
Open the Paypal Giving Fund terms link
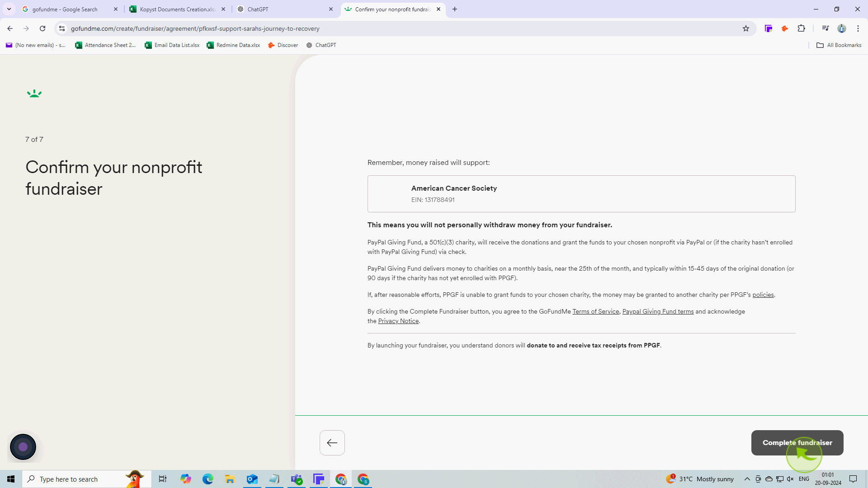point(658,311)
